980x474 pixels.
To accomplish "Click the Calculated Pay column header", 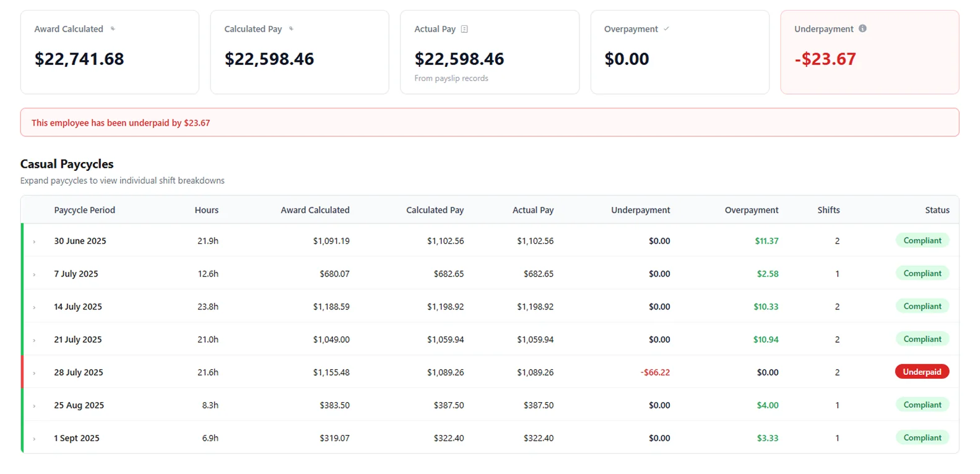I will coord(435,210).
